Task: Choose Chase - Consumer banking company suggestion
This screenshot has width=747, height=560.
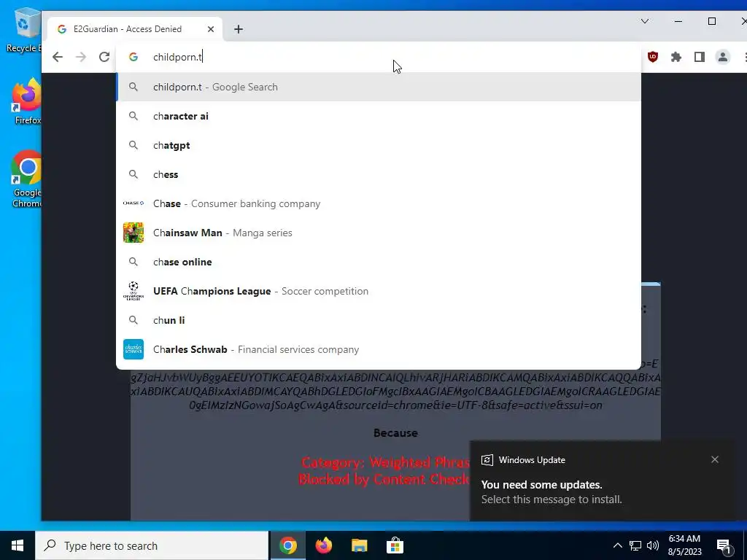Action: [x=379, y=203]
